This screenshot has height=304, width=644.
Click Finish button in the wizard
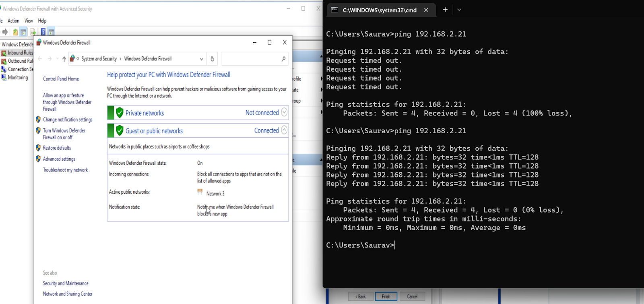386,297
